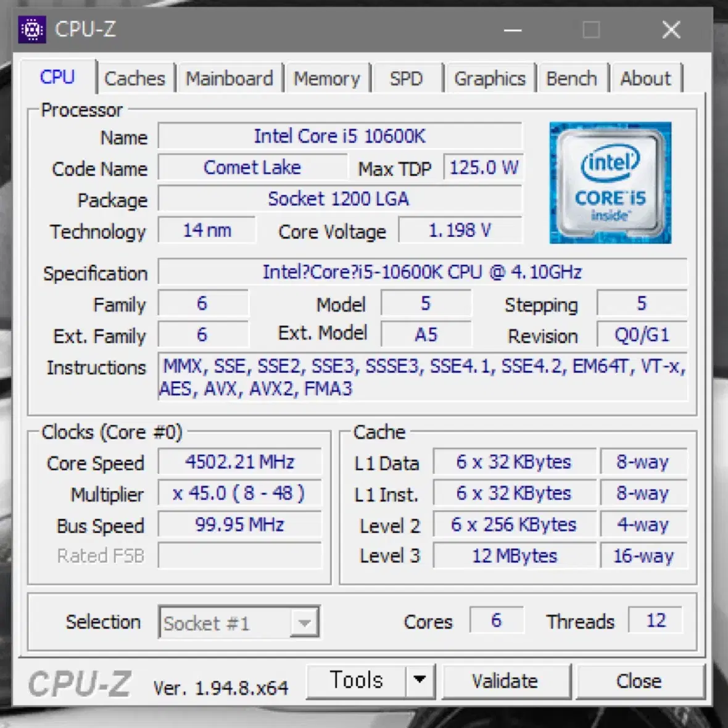The height and width of the screenshot is (728, 728).
Task: Click the CPU-Z app icon in title bar
Action: click(x=32, y=30)
